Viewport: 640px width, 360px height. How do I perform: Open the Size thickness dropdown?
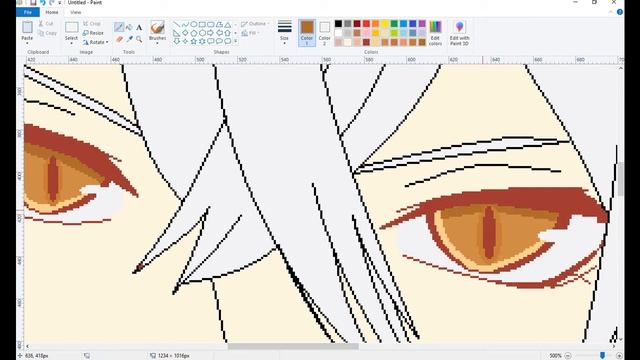click(x=284, y=33)
